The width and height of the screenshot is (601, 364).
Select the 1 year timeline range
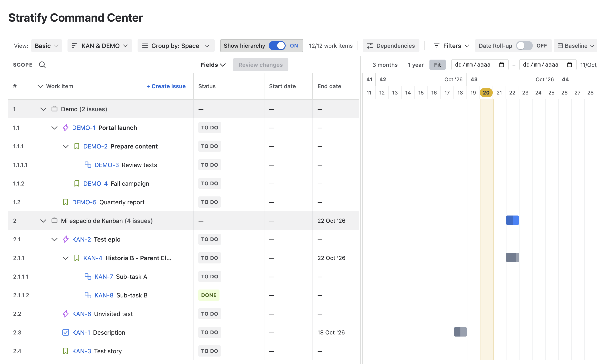tap(416, 65)
